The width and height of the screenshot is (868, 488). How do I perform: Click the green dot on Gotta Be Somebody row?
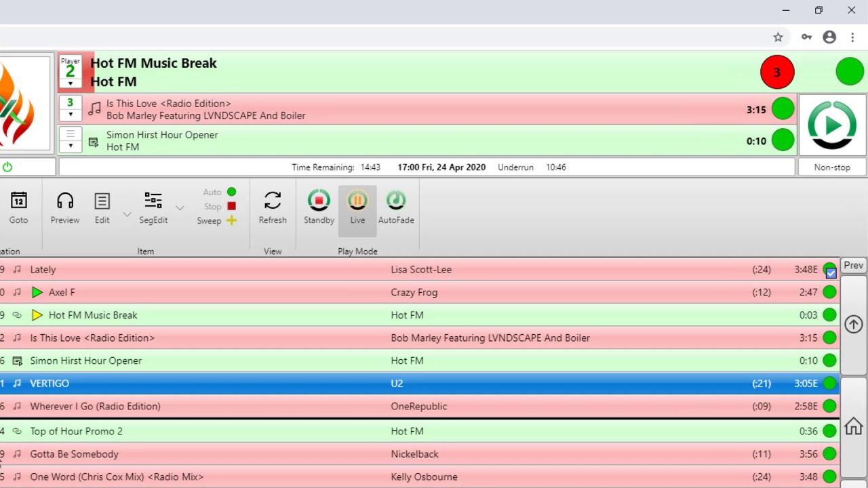pyautogui.click(x=829, y=454)
